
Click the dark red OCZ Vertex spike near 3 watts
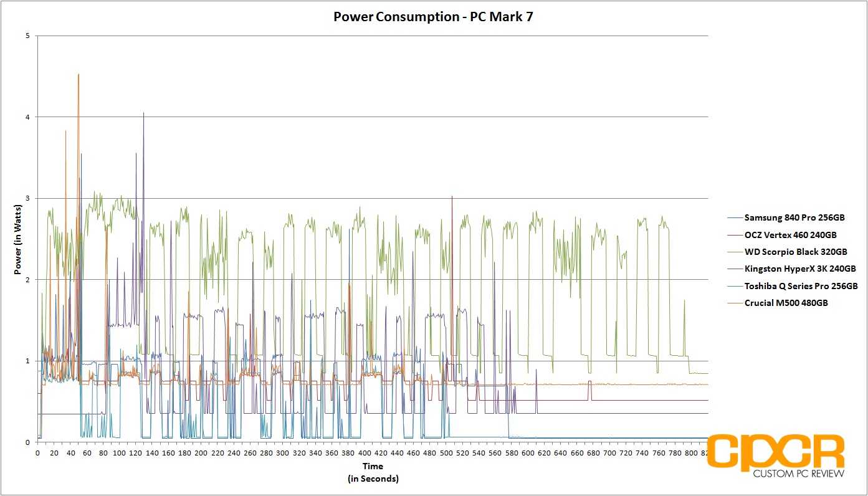(452, 197)
